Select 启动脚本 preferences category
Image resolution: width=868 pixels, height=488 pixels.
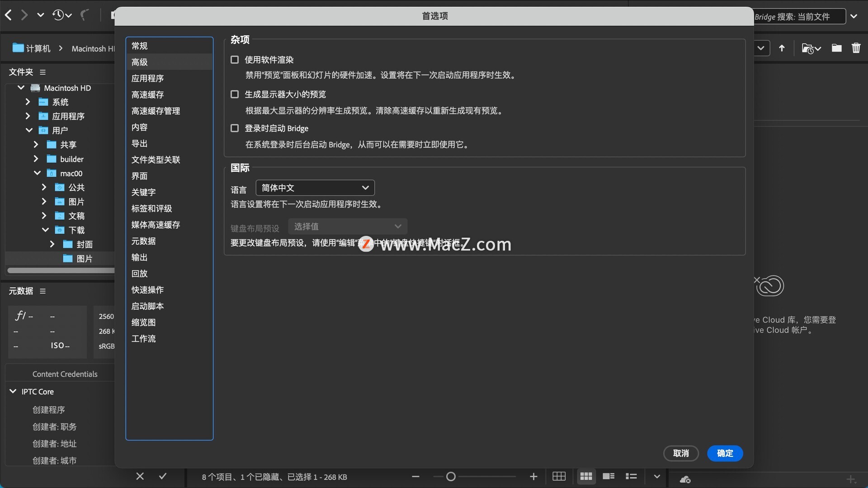click(x=169, y=306)
